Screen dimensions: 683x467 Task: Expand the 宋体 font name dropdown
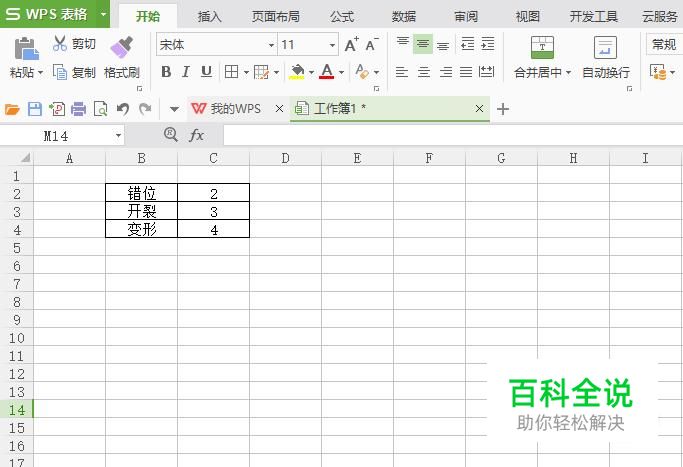pyautogui.click(x=271, y=45)
